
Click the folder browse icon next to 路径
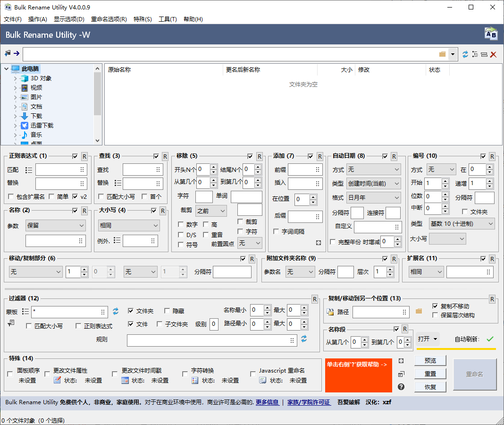pos(419,311)
